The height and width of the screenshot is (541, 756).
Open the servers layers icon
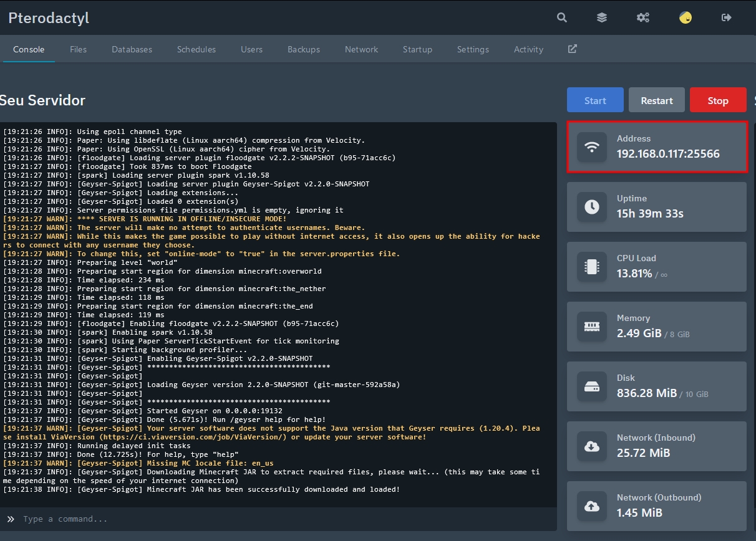602,17
